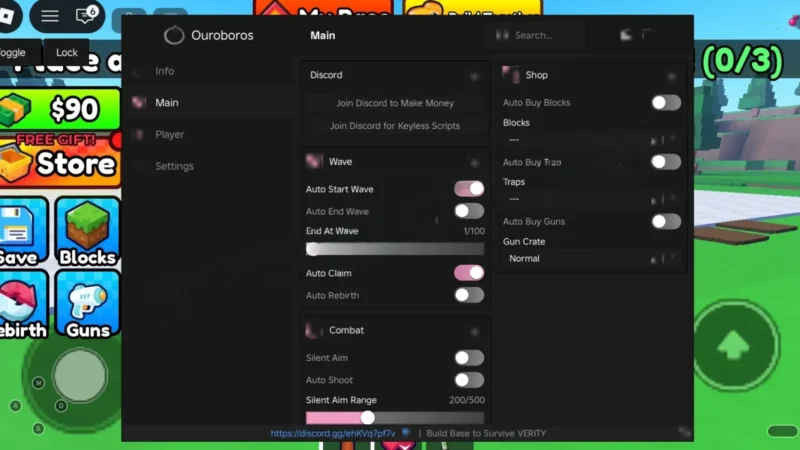
Task: Enable Auto Buy Guns toggle
Action: [x=666, y=221]
